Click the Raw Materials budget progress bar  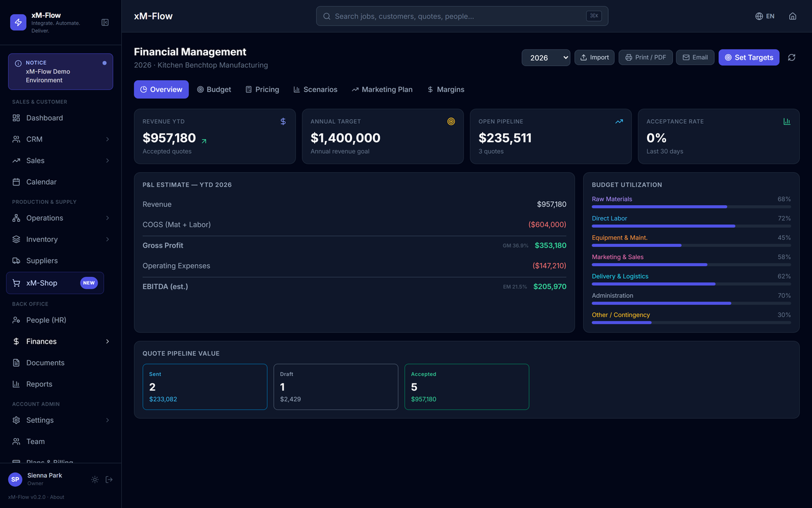(691, 207)
